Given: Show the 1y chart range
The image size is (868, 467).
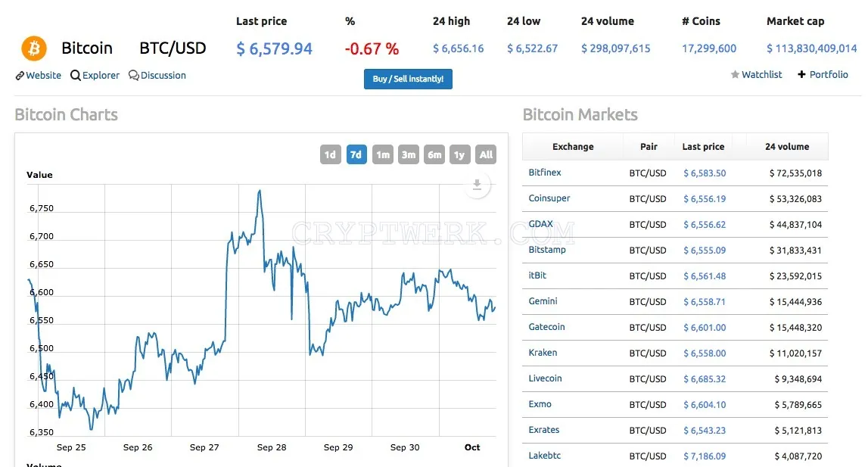Looking at the screenshot, I should click(x=459, y=154).
